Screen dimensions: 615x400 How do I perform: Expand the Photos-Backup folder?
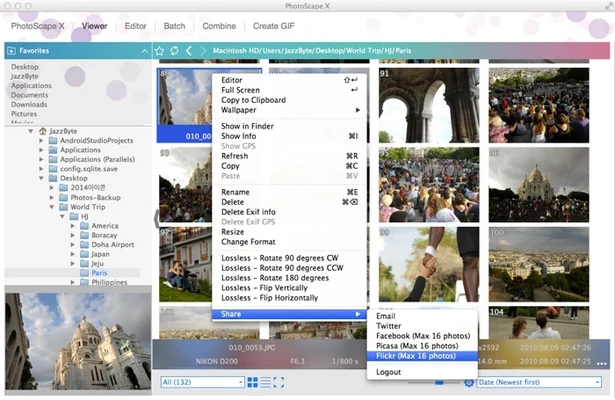(x=52, y=198)
